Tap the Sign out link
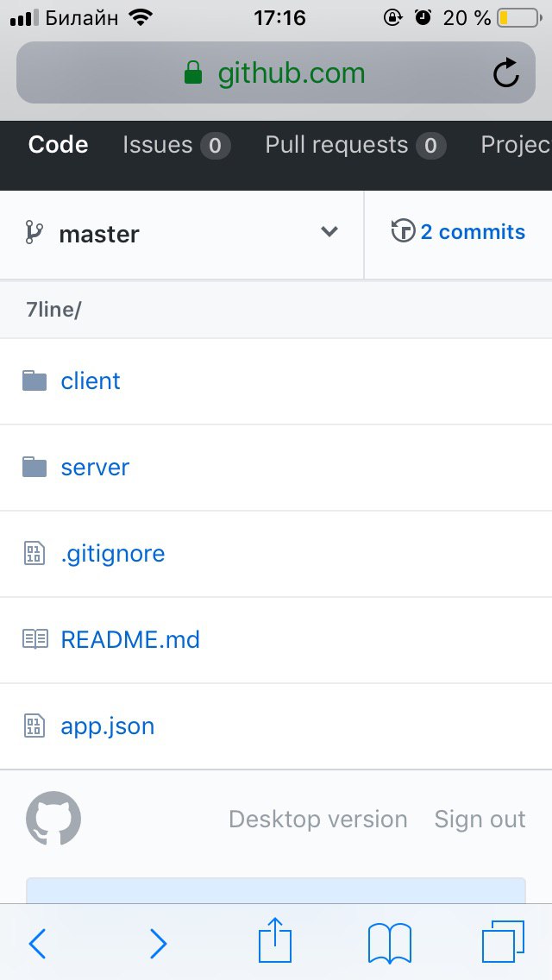The image size is (552, 980). click(x=480, y=819)
